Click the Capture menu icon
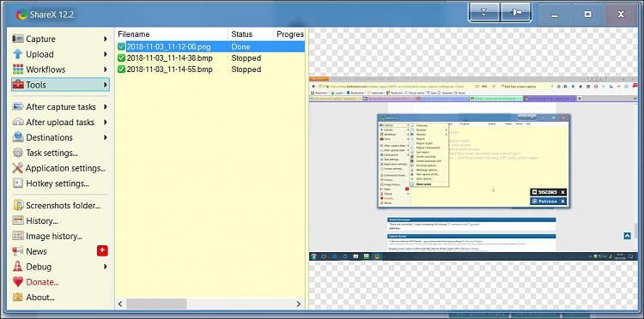 click(18, 39)
